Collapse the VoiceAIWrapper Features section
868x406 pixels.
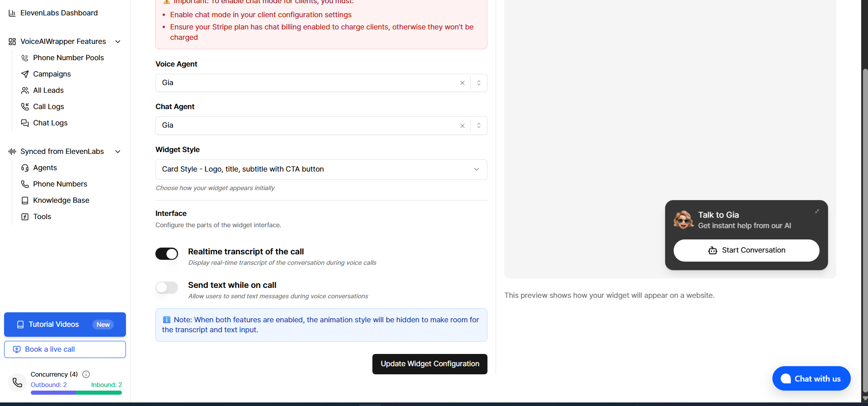(x=118, y=42)
